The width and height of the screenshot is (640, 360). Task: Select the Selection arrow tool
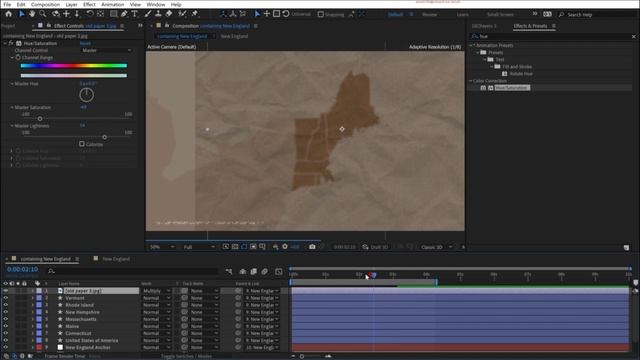[21, 14]
